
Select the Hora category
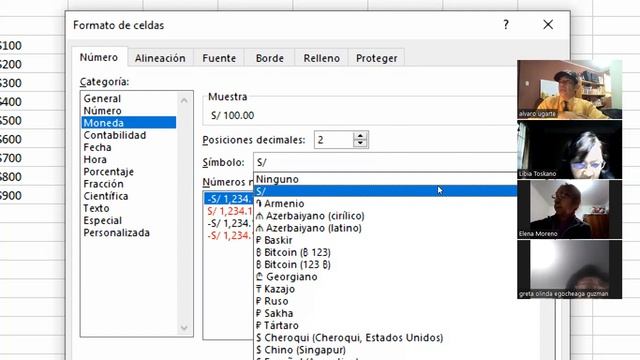129,160
